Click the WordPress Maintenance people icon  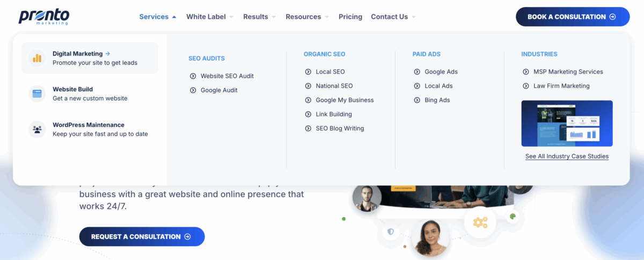pos(37,129)
